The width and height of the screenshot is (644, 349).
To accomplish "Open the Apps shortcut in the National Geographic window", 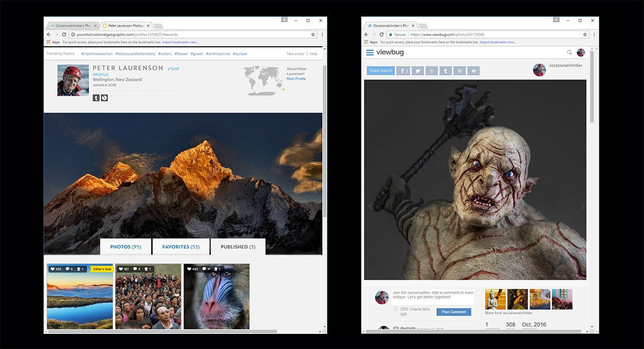I will (53, 42).
